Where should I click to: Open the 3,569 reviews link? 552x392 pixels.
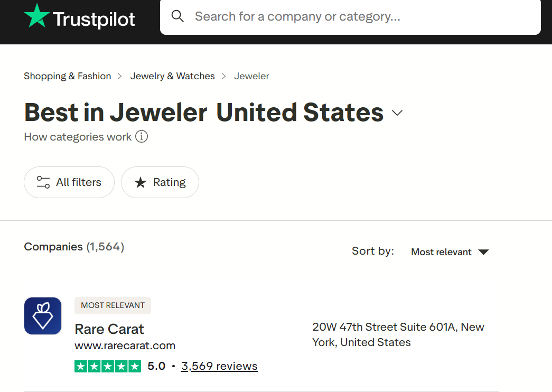tap(219, 366)
